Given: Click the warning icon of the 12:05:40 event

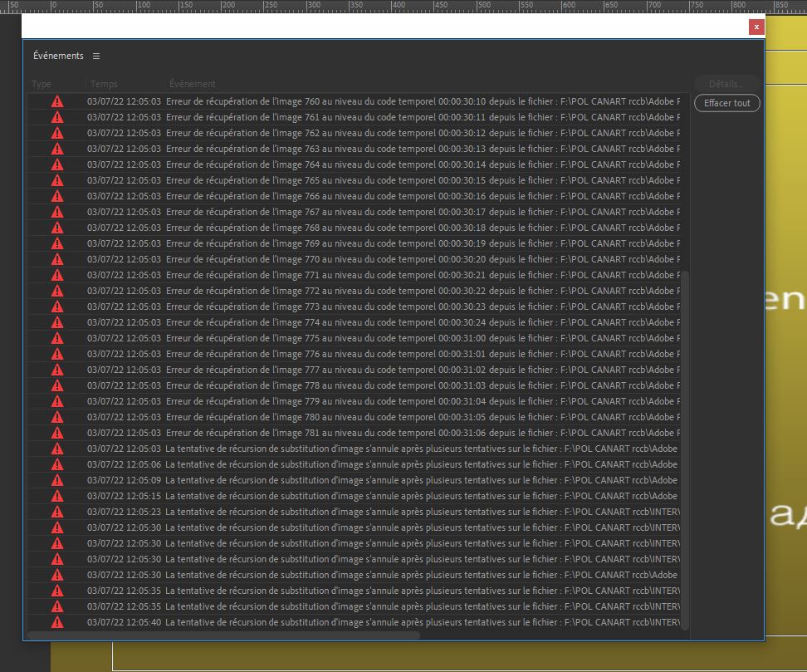Looking at the screenshot, I should pyautogui.click(x=57, y=622).
